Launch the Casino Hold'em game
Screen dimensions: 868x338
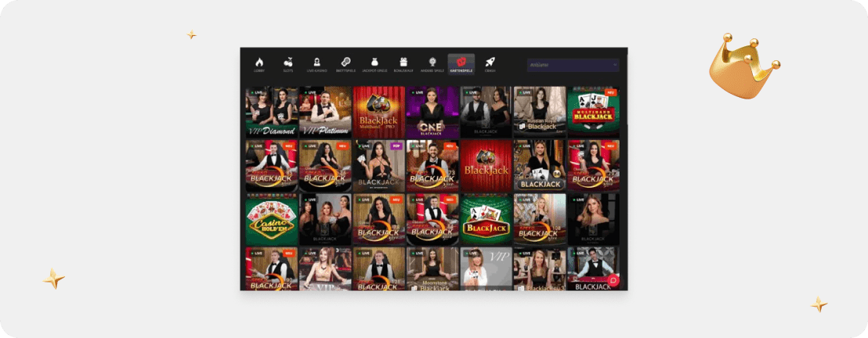click(x=271, y=219)
